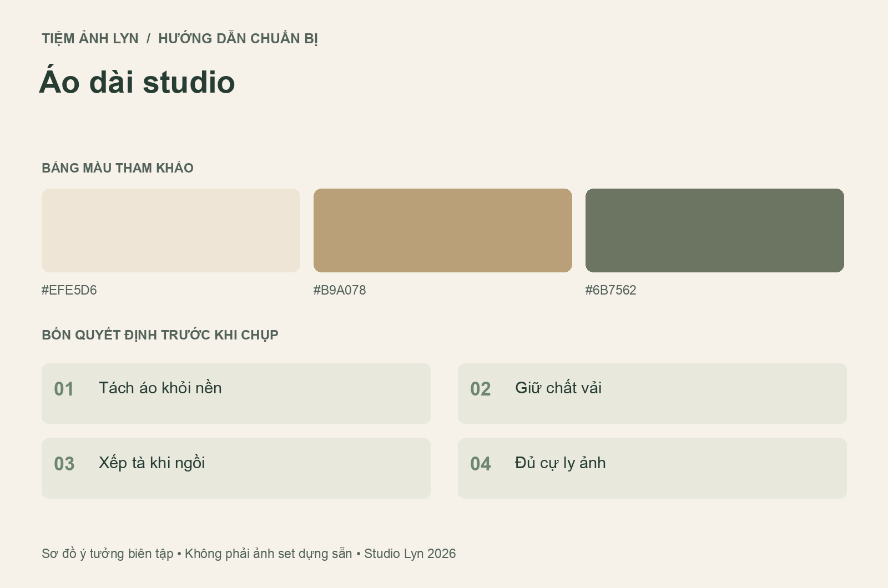Open the 02 Giữ chất vải card

tap(652, 393)
